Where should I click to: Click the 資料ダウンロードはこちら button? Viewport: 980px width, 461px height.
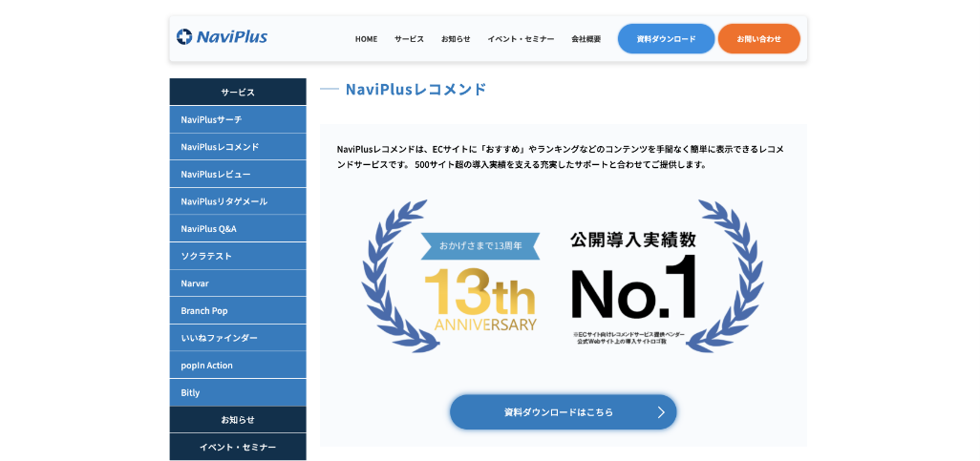pyautogui.click(x=564, y=412)
